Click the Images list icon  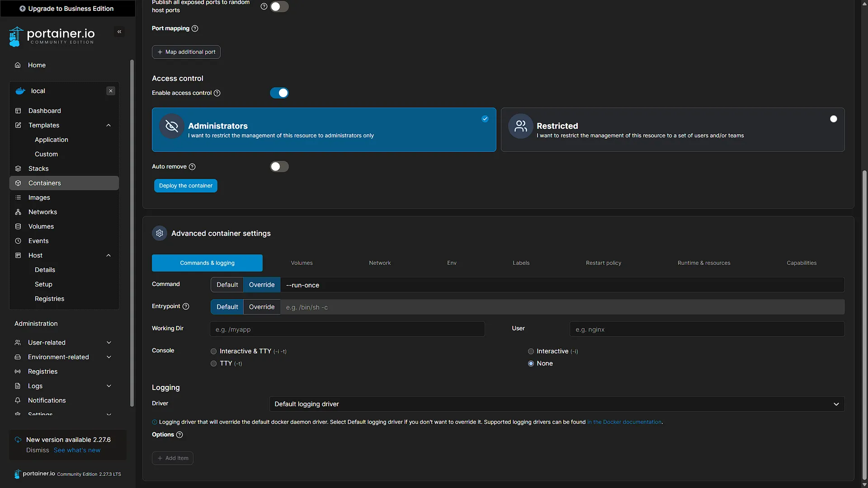point(18,197)
